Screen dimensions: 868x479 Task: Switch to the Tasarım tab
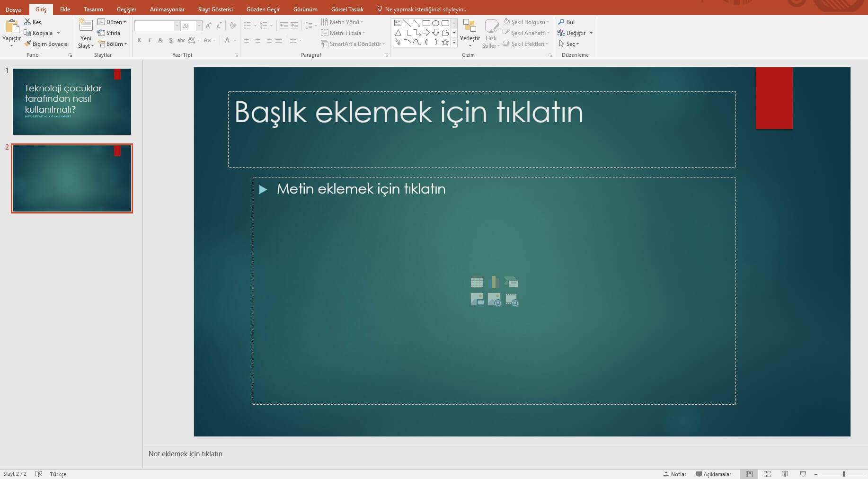tap(93, 9)
